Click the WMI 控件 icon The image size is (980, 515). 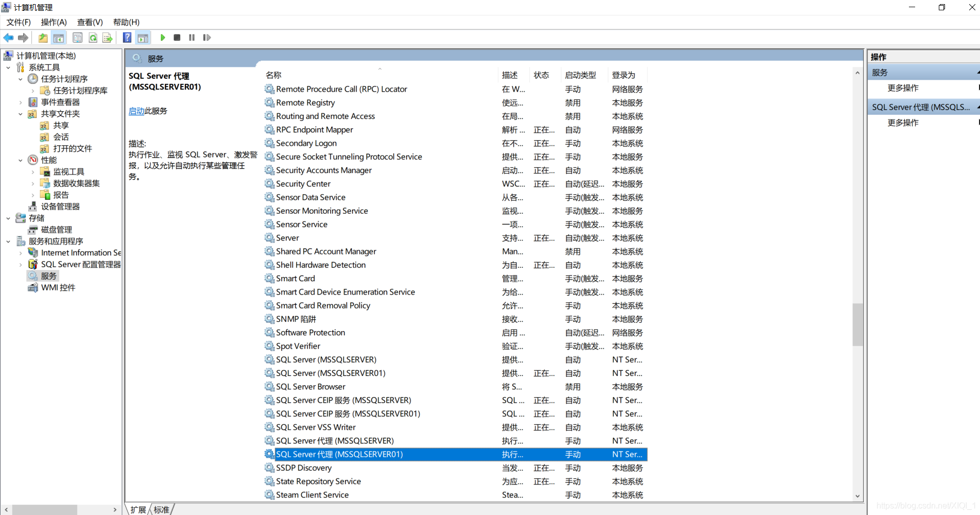click(x=33, y=287)
